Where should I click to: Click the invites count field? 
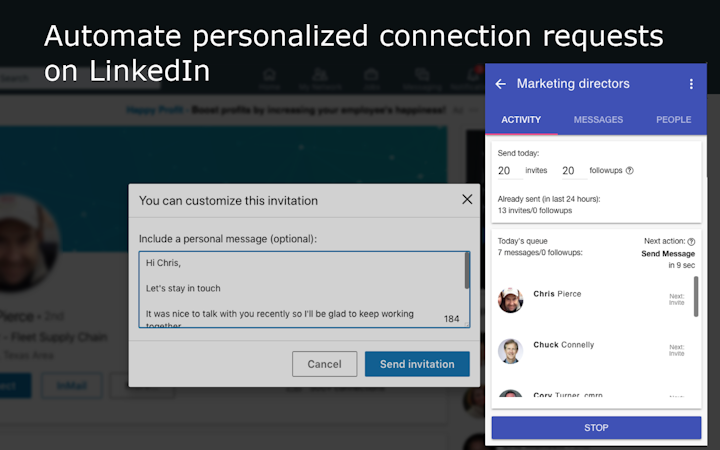click(505, 171)
